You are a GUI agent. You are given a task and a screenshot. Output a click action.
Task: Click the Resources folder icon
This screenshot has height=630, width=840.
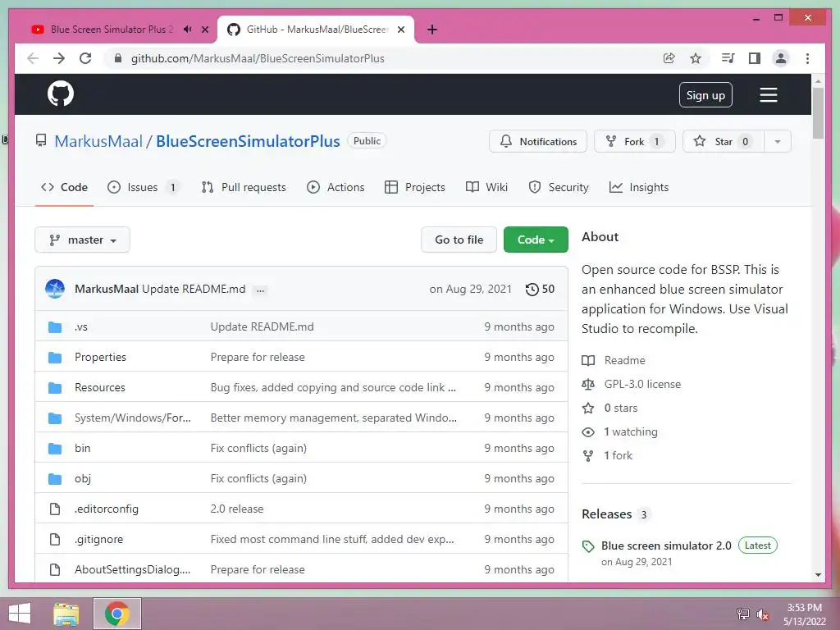pos(55,388)
